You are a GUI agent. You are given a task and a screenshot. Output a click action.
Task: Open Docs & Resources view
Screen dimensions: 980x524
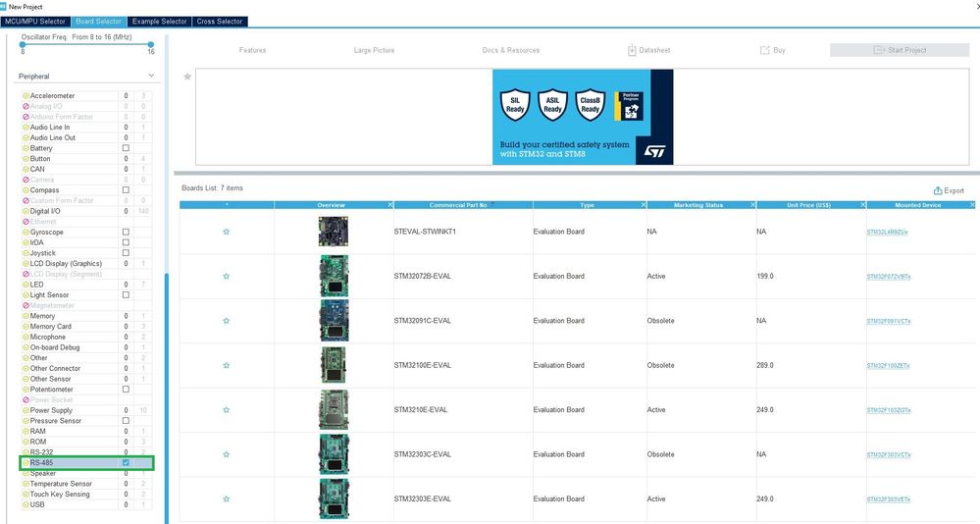coord(511,50)
